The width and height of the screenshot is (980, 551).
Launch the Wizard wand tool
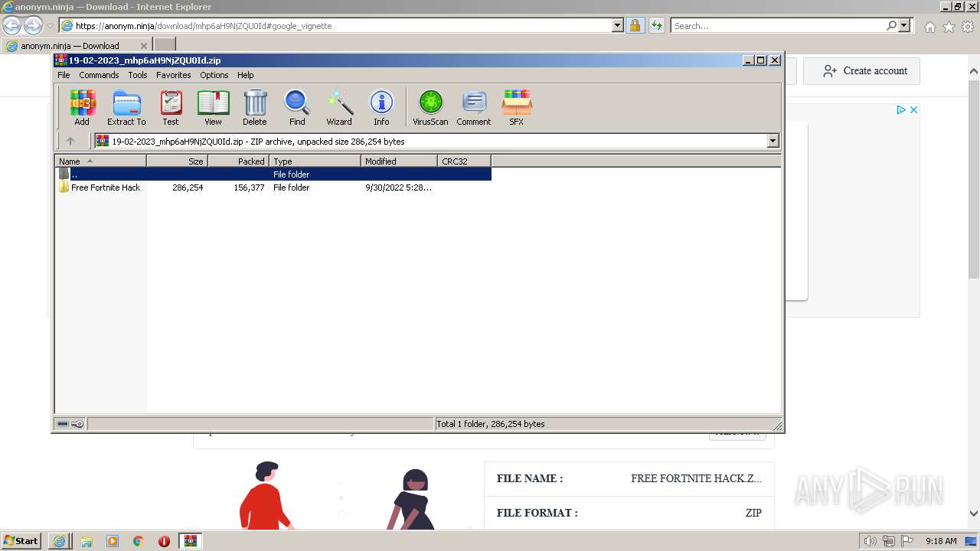(339, 107)
